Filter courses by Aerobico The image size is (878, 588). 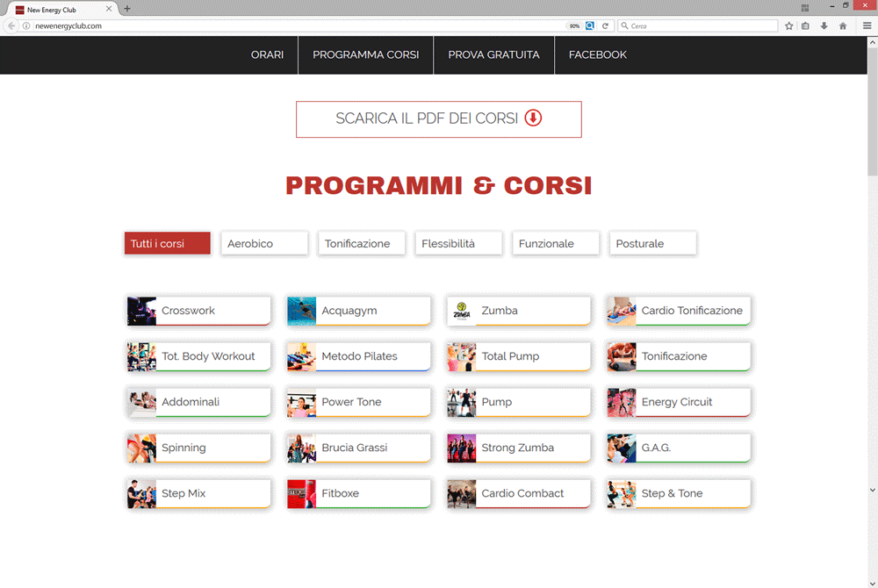pyautogui.click(x=264, y=243)
